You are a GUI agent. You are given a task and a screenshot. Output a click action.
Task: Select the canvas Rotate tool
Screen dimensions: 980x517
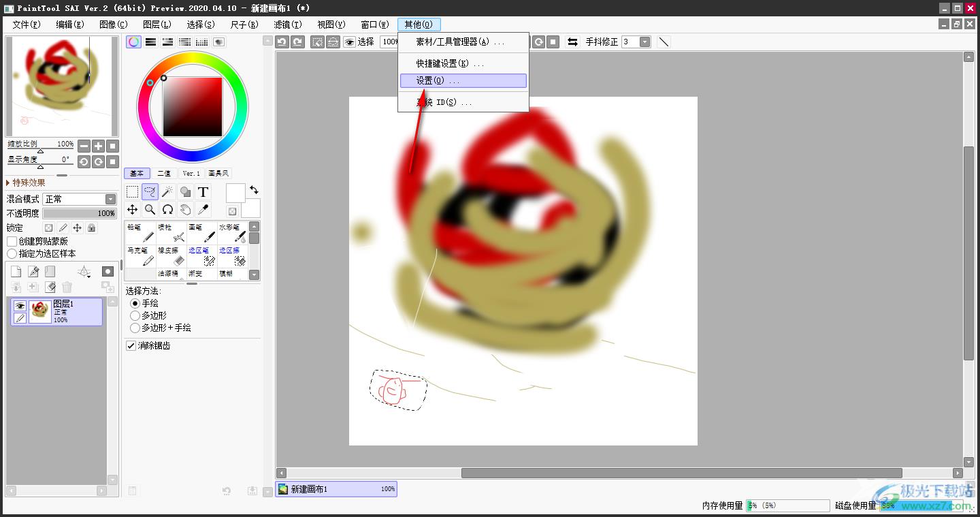[167, 210]
